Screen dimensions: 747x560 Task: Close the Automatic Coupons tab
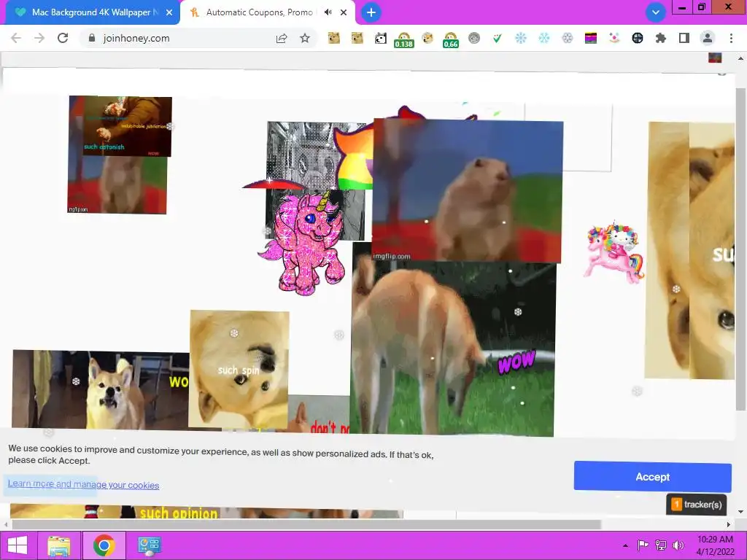click(344, 12)
